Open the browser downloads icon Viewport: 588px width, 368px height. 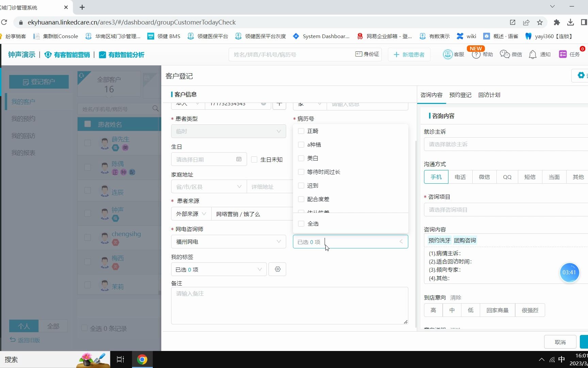(570, 22)
